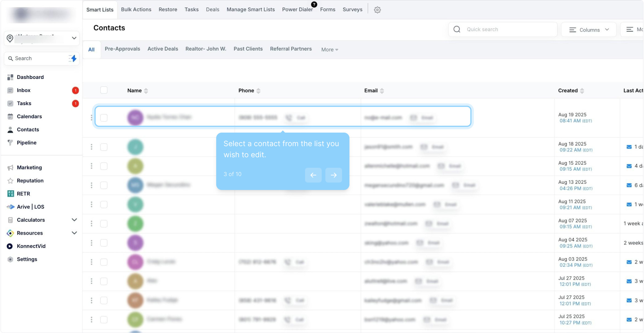Go back to previous tour step arrow

(x=313, y=175)
